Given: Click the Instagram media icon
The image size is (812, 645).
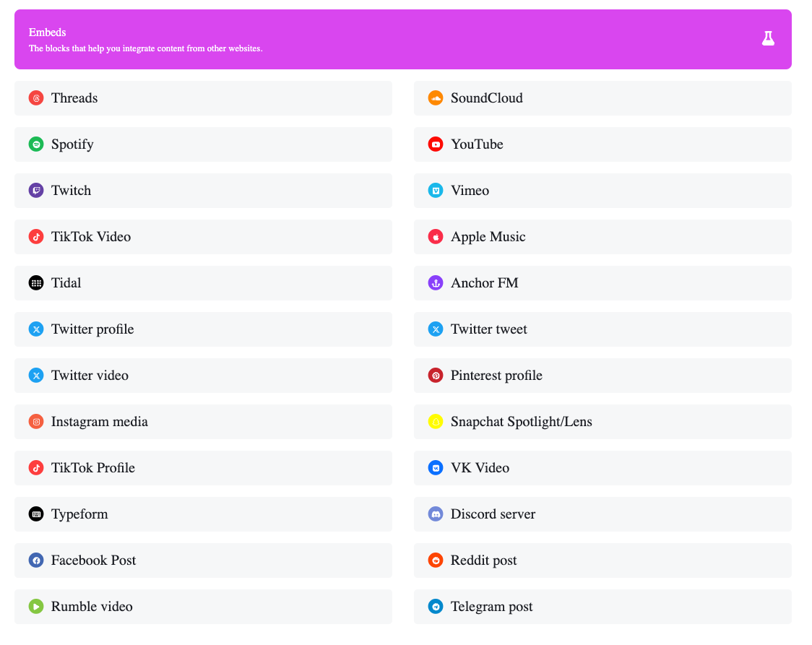Looking at the screenshot, I should [36, 421].
